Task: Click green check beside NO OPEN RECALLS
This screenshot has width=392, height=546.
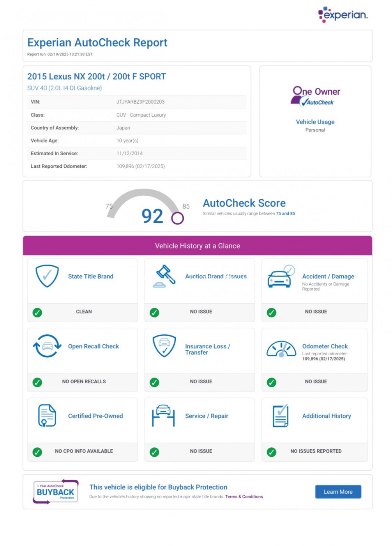Action: [37, 382]
